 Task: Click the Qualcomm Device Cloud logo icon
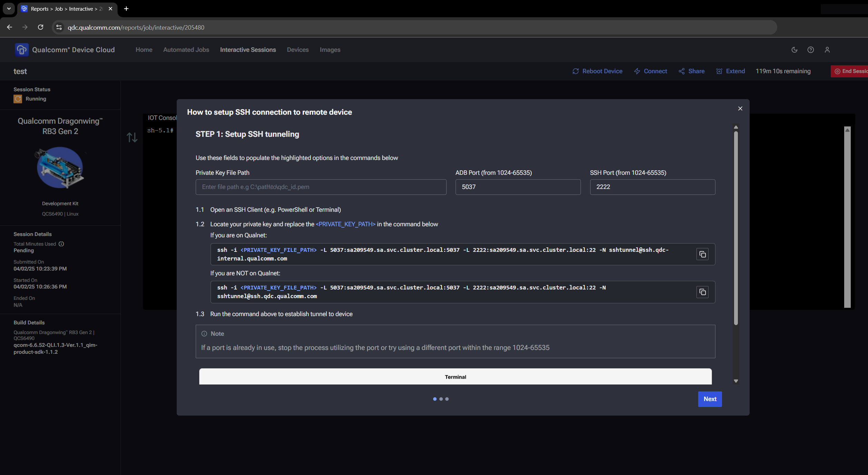[x=21, y=50]
